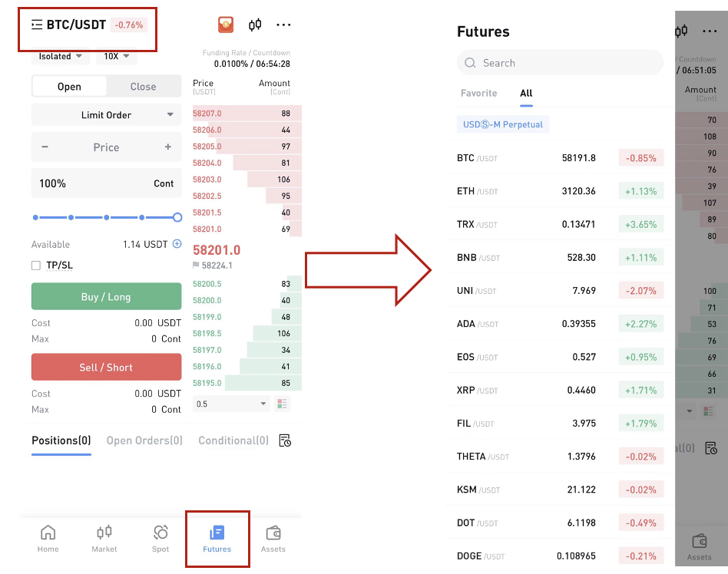
Task: Open Futures in bottom navigation
Action: tap(217, 539)
